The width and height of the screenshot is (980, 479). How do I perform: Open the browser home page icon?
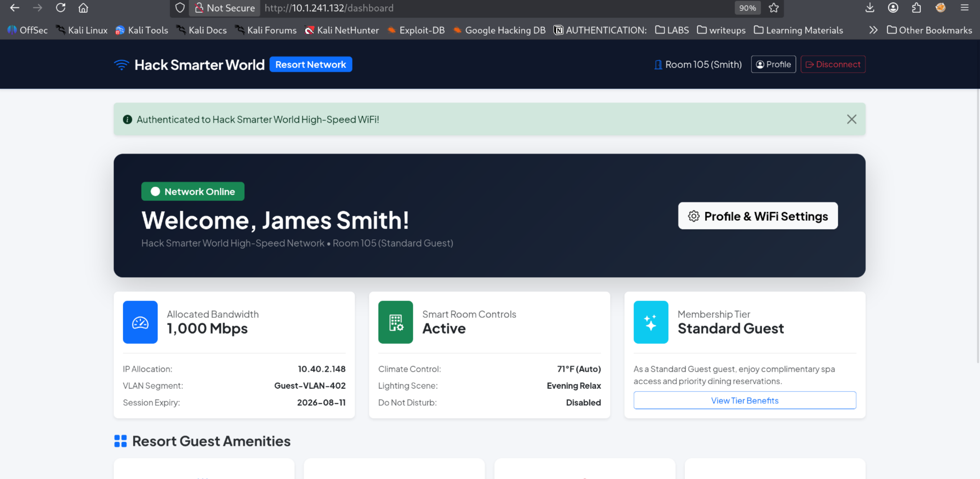83,8
